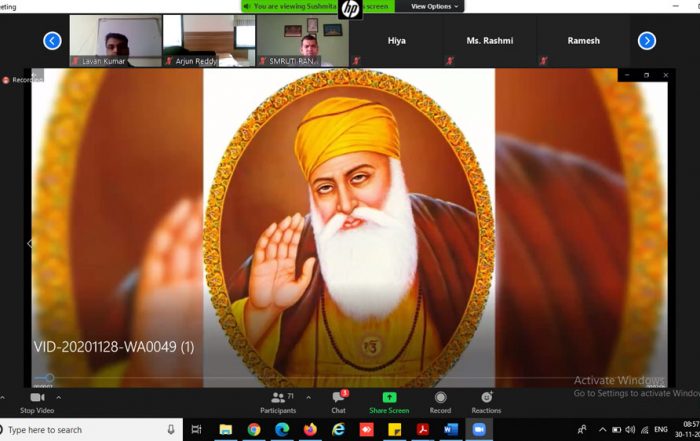Click the video playback slider handle

50,378
